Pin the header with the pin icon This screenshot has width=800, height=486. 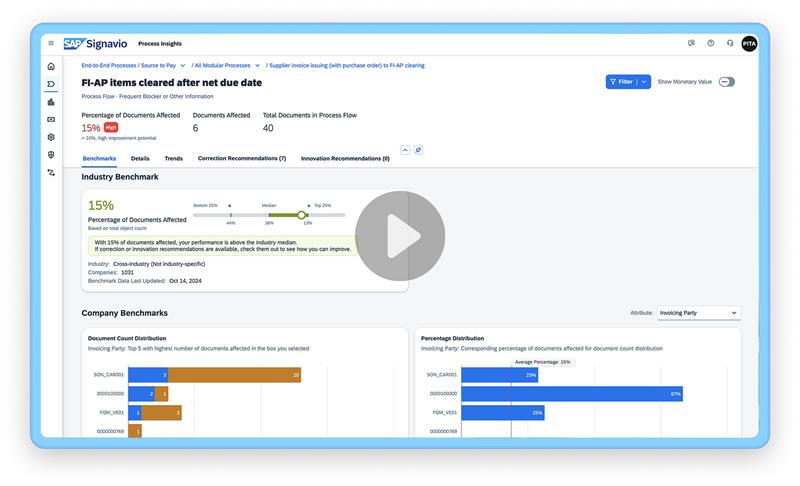[418, 150]
